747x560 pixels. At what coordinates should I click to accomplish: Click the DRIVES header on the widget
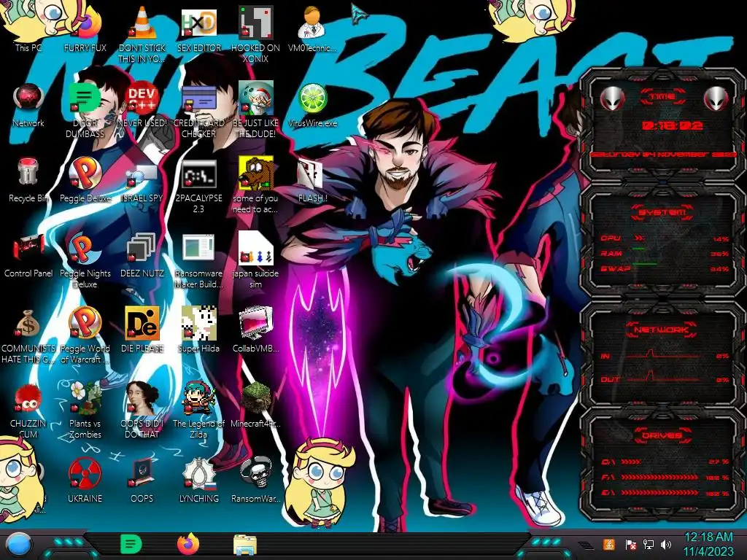pos(662,435)
